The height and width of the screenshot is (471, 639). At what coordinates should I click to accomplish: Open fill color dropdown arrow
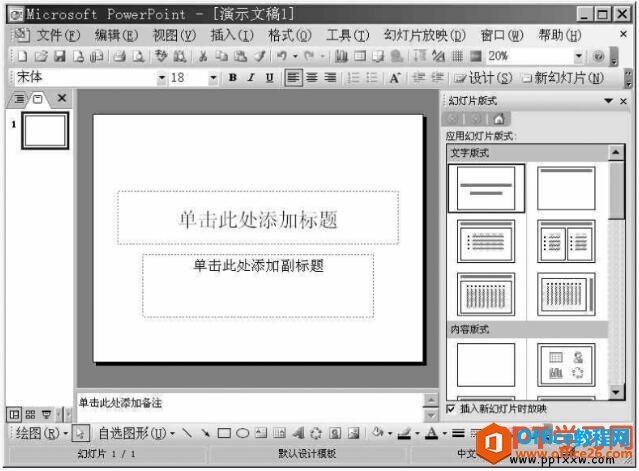390,433
